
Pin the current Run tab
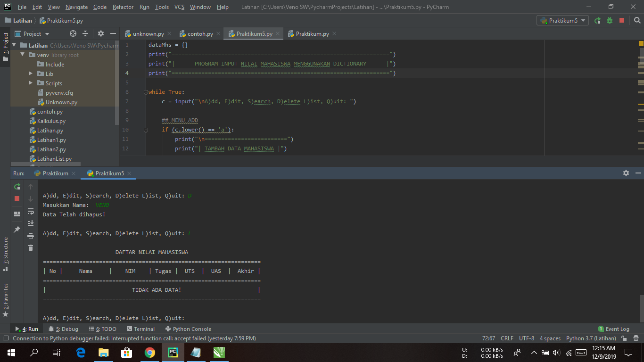click(17, 229)
